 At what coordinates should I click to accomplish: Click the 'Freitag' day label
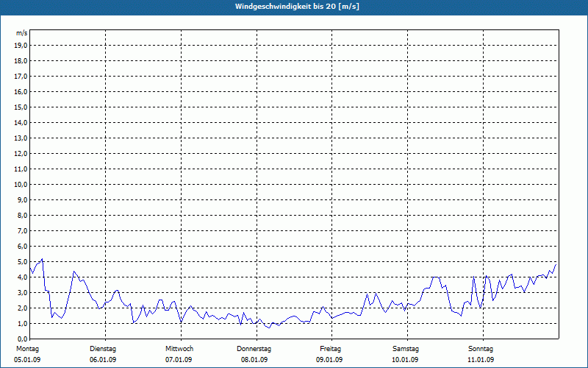(x=330, y=349)
